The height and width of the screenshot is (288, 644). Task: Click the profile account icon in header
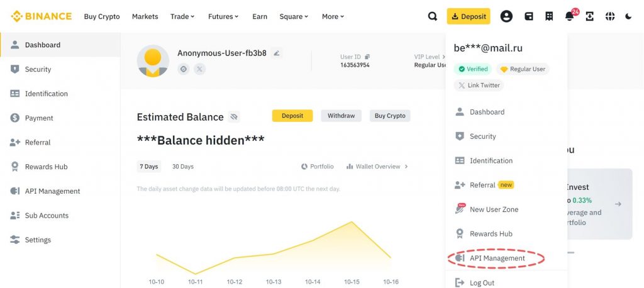pyautogui.click(x=506, y=16)
